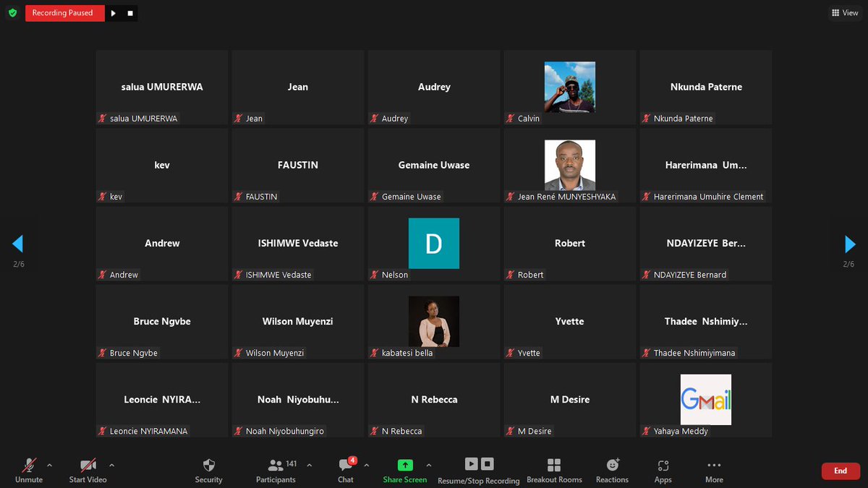Screen dimensions: 868x488
Task: Select Nelson's tile with the D avatar
Action: (x=434, y=243)
